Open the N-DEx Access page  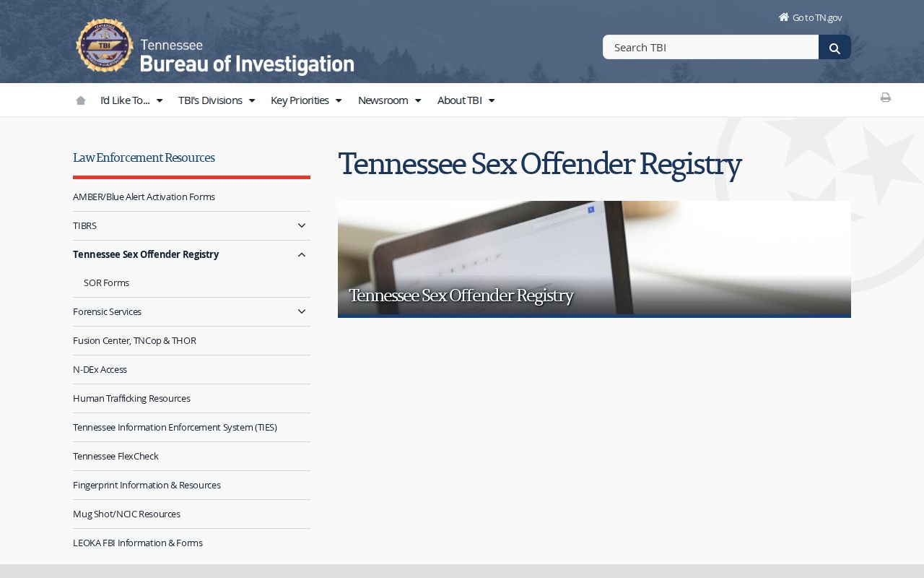pyautogui.click(x=100, y=370)
